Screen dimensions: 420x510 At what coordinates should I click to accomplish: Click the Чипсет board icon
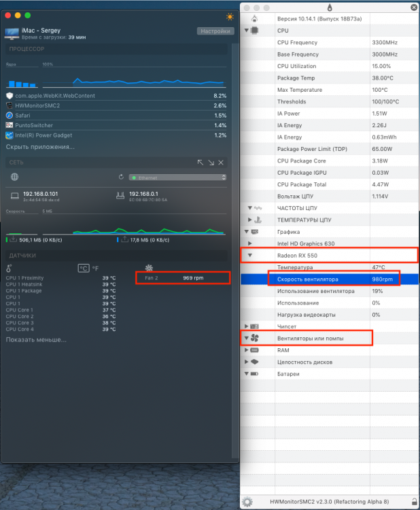coord(255,326)
